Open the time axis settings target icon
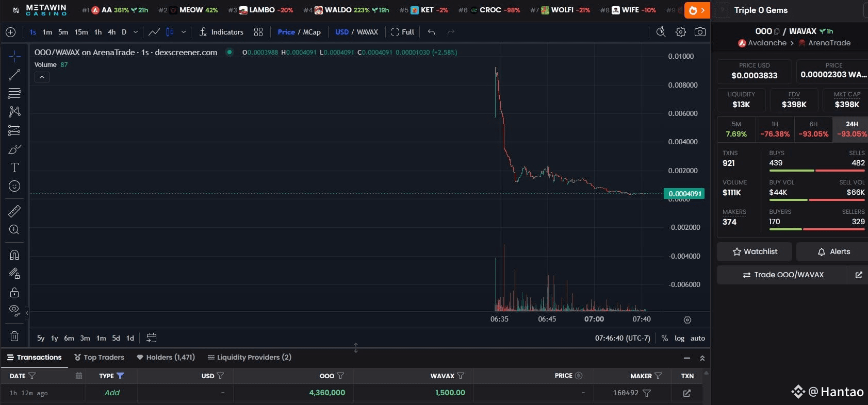This screenshot has height=405, width=868. [x=687, y=320]
